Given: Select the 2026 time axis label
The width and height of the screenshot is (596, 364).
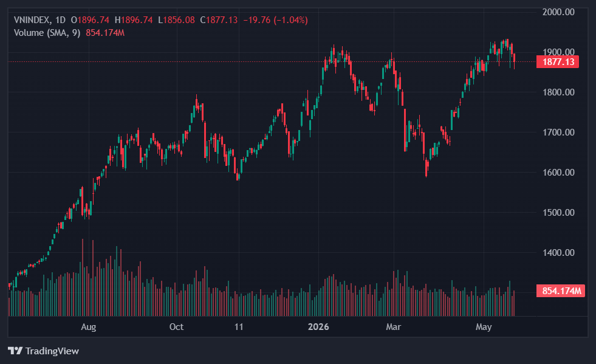Looking at the screenshot, I should click(318, 327).
